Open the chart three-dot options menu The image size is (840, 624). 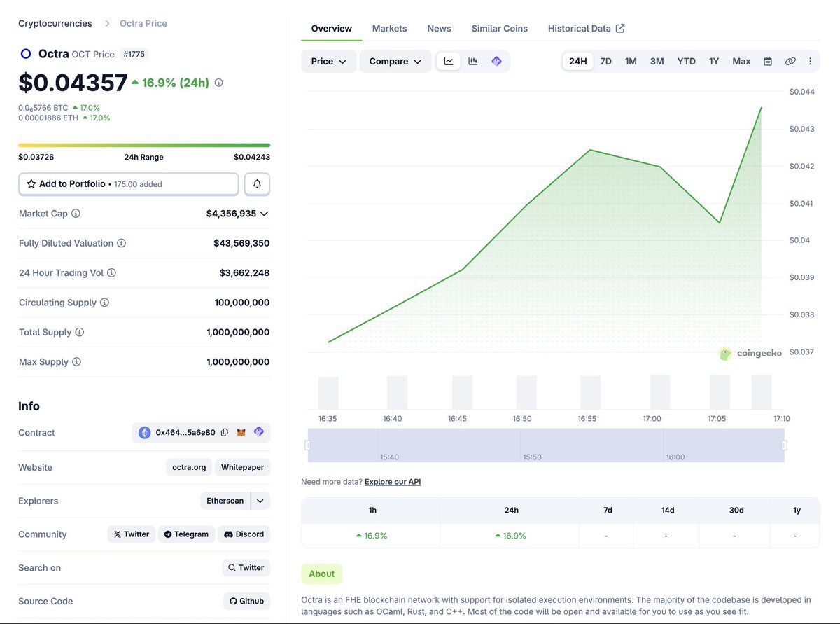pyautogui.click(x=811, y=61)
